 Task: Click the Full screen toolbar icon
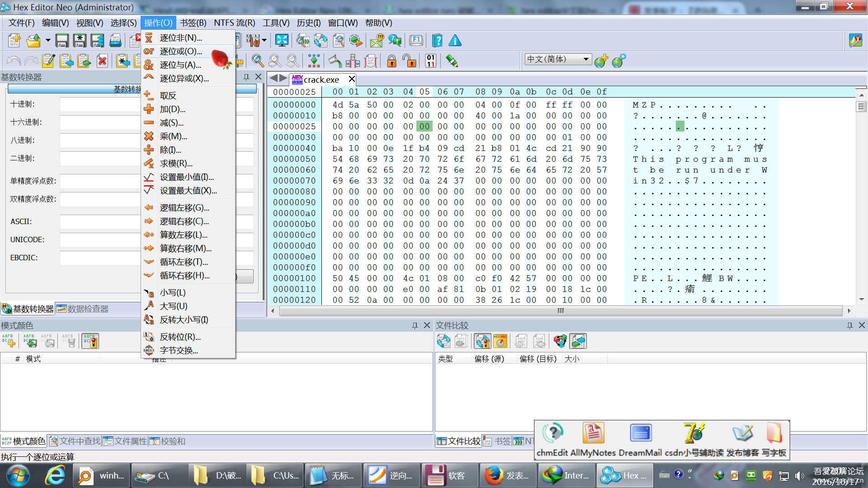(x=282, y=41)
